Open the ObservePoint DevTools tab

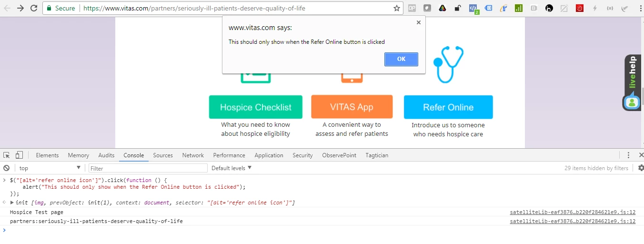pos(339,155)
